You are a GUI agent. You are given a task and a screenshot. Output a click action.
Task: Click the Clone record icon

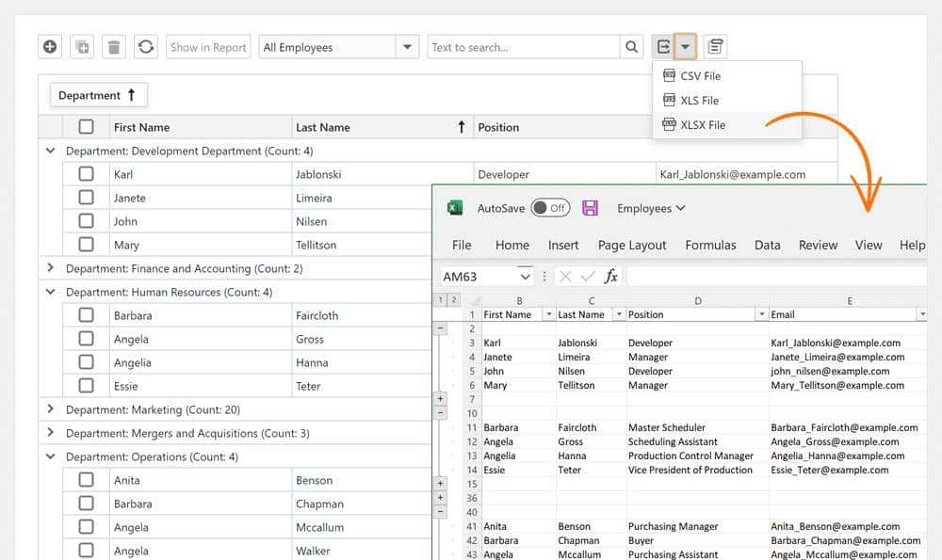pyautogui.click(x=83, y=47)
